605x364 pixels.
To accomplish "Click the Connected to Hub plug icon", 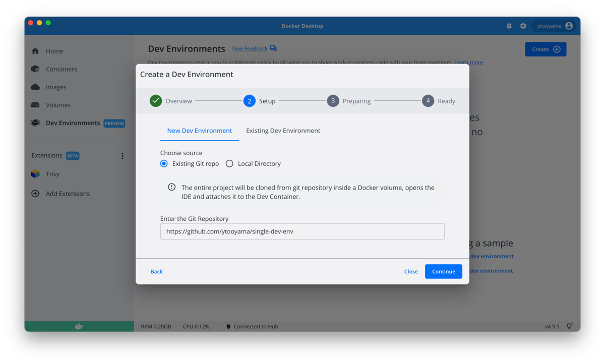I will coord(228,326).
